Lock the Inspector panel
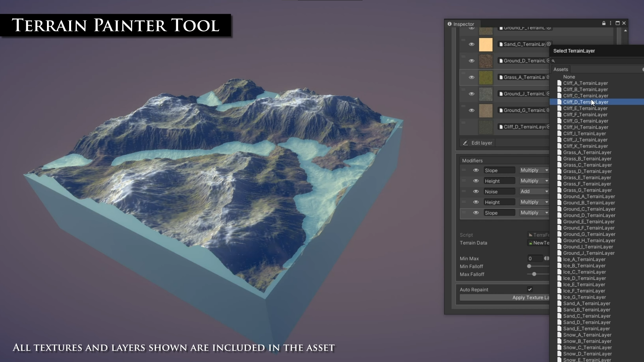 (604, 23)
